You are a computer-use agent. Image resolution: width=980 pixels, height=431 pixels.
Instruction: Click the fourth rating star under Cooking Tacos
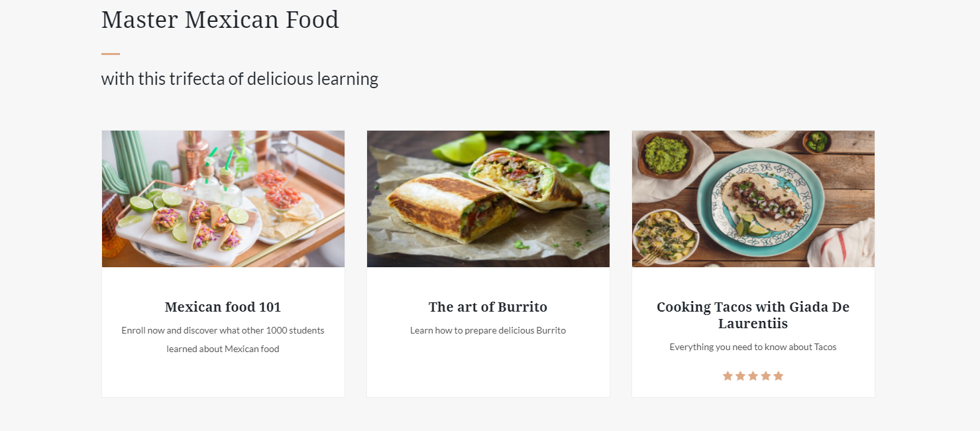coord(765,376)
